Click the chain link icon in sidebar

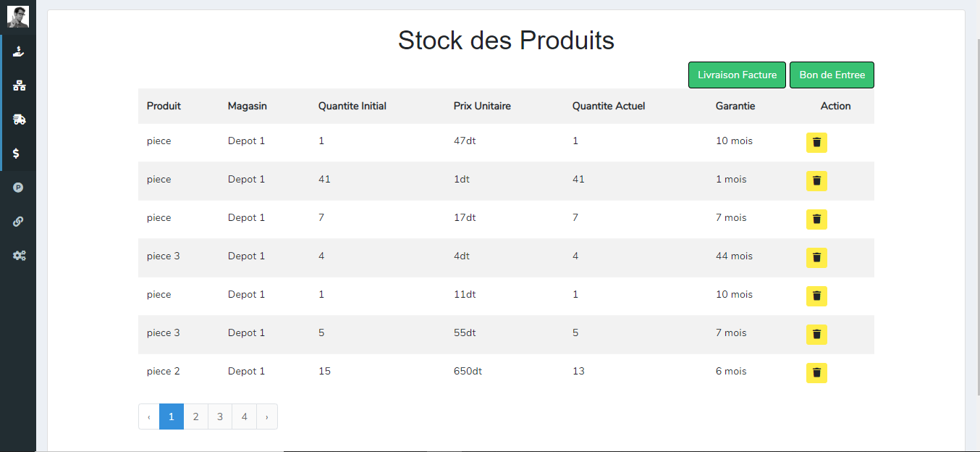[19, 221]
